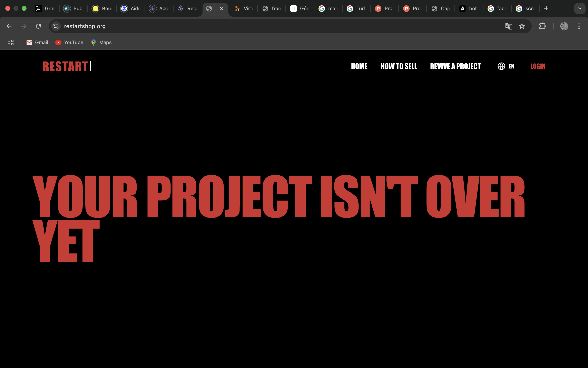Switch to the Virt tab
Screen dimensions: 588x368
click(244, 9)
